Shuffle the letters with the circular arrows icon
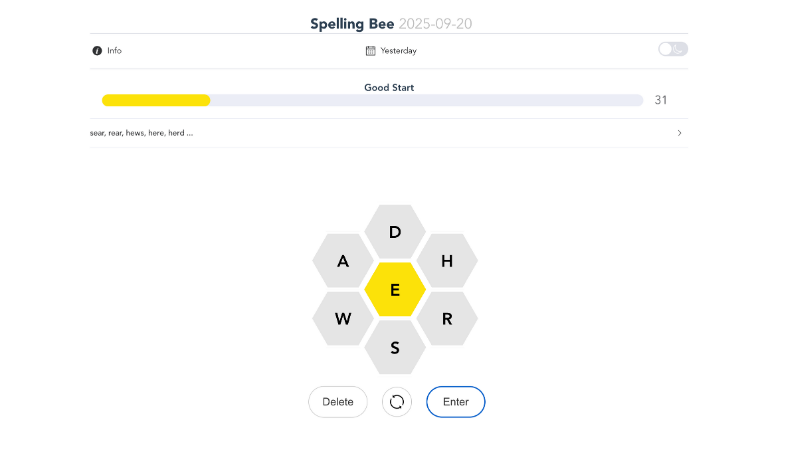This screenshot has width=800, height=450. [397, 402]
